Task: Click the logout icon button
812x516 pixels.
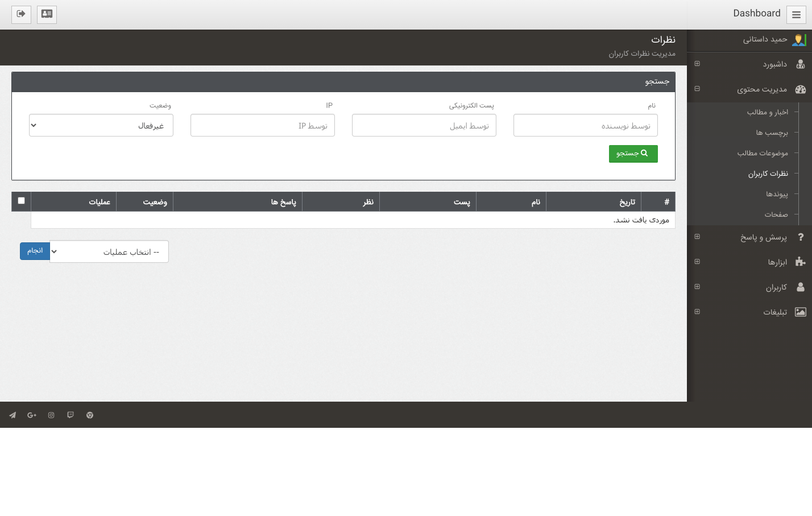Action: pyautogui.click(x=21, y=14)
